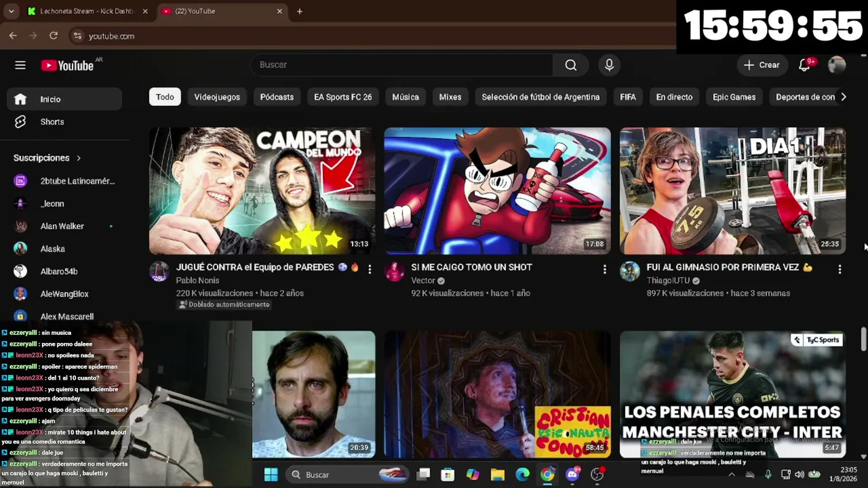Play the cartoon red car thumbnail video
The height and width of the screenshot is (488, 868).
(497, 191)
